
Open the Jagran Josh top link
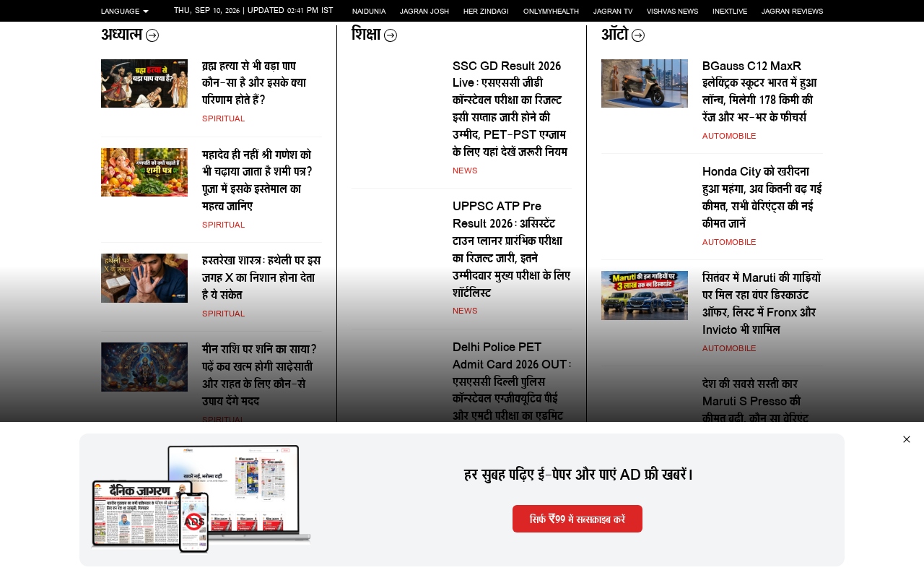[424, 12]
